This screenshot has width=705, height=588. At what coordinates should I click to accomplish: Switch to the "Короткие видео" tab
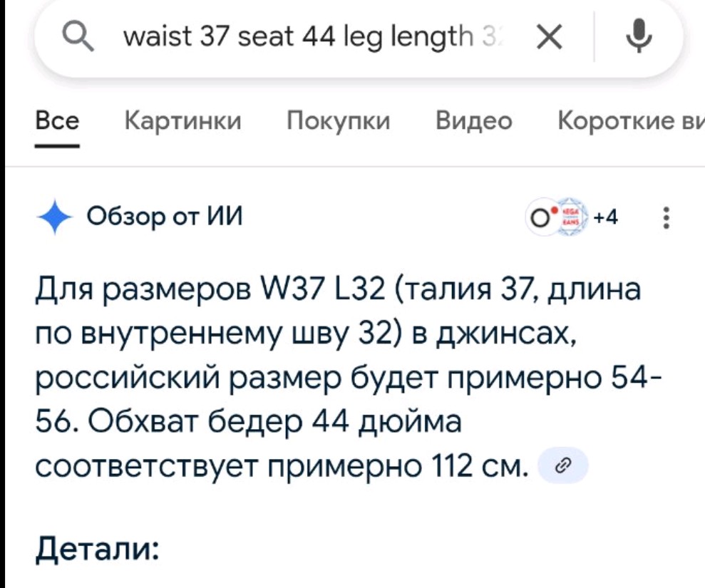pyautogui.click(x=629, y=122)
